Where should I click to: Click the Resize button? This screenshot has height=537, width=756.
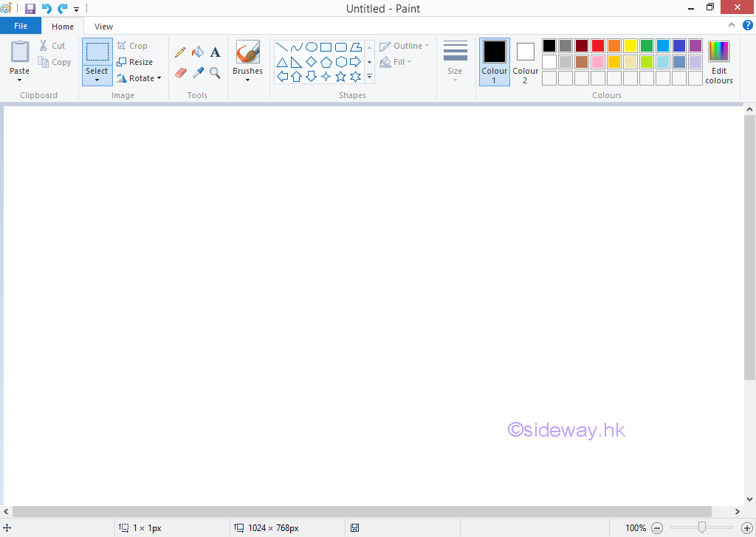pyautogui.click(x=135, y=62)
